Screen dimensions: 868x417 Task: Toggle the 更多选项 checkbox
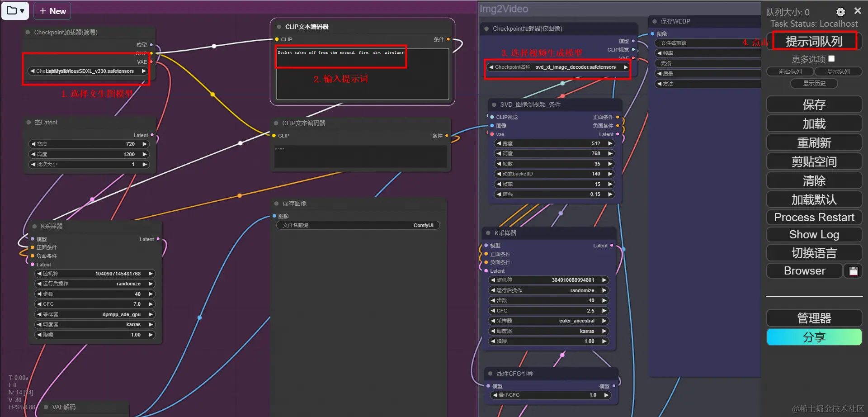(x=831, y=59)
